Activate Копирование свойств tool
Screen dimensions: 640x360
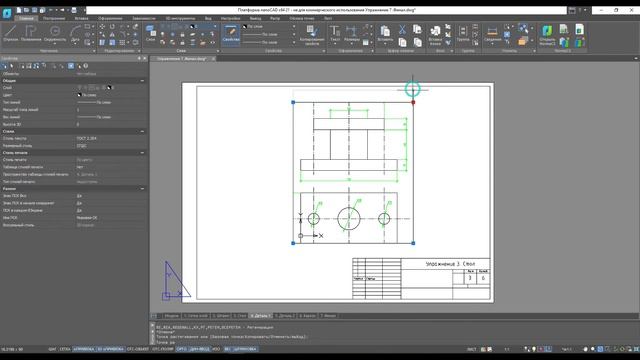[312, 35]
